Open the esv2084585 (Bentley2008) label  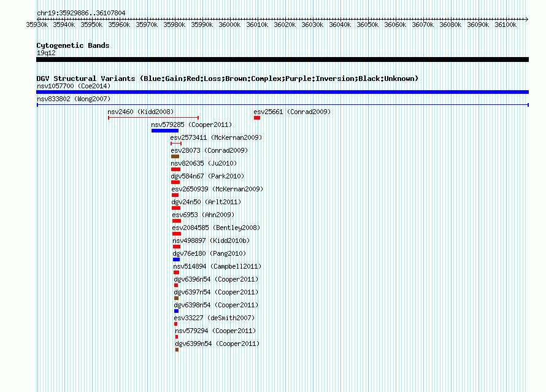(216, 228)
